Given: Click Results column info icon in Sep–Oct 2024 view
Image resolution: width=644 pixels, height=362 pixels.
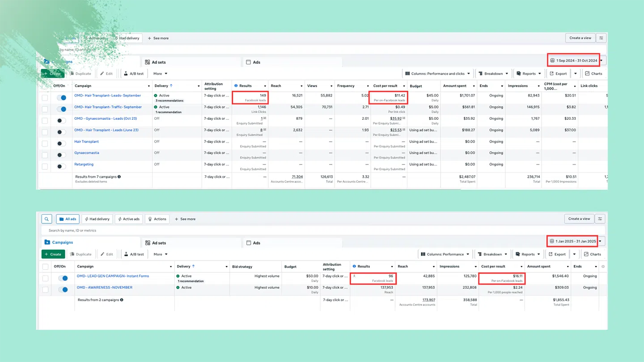Looking at the screenshot, I should click(x=236, y=86).
